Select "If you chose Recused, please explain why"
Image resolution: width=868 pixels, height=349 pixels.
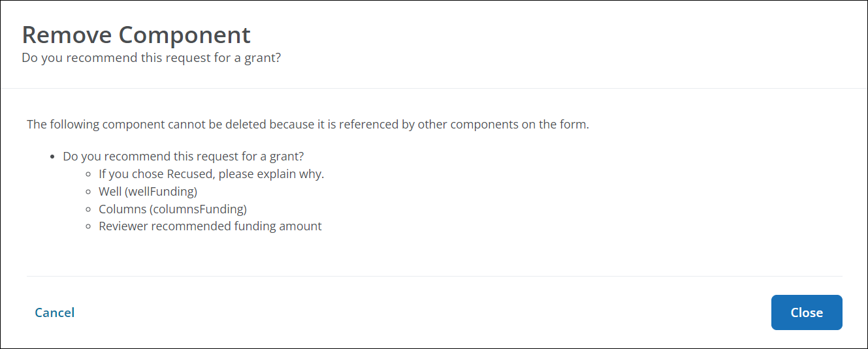point(211,174)
